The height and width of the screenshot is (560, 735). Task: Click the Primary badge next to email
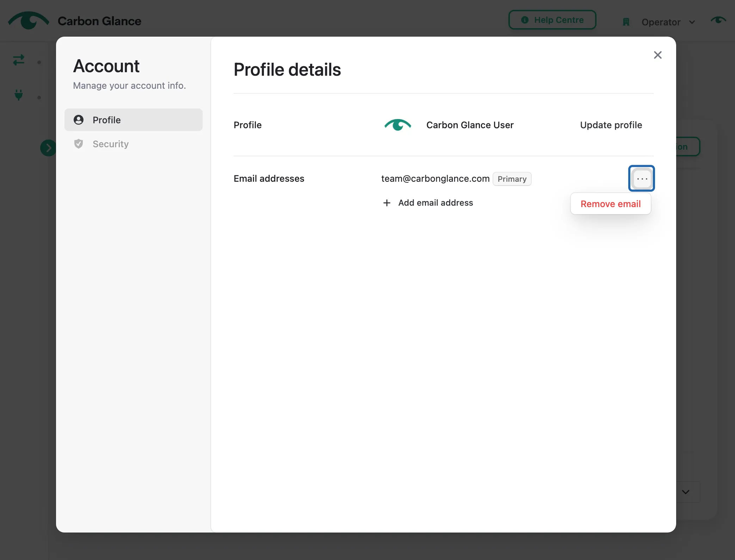click(x=512, y=179)
